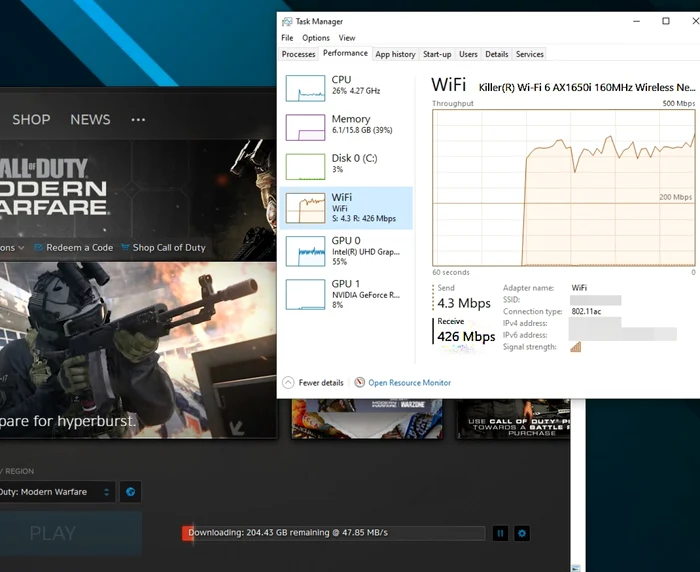Click the WiFi throughput graph
The width and height of the screenshot is (700, 572).
point(563,188)
